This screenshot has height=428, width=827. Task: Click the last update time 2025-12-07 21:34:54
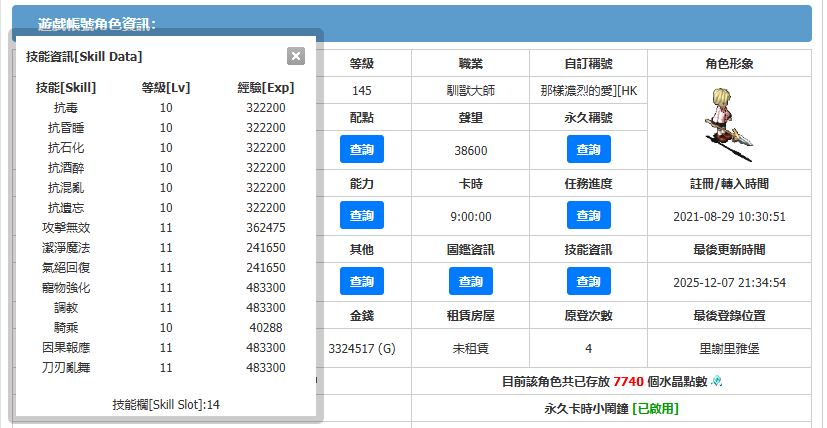[x=729, y=282]
